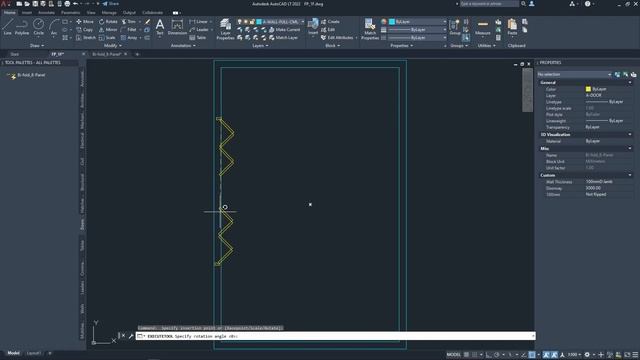640x360 pixels.
Task: Click the Share button
Action: pyautogui.click(x=110, y=4)
